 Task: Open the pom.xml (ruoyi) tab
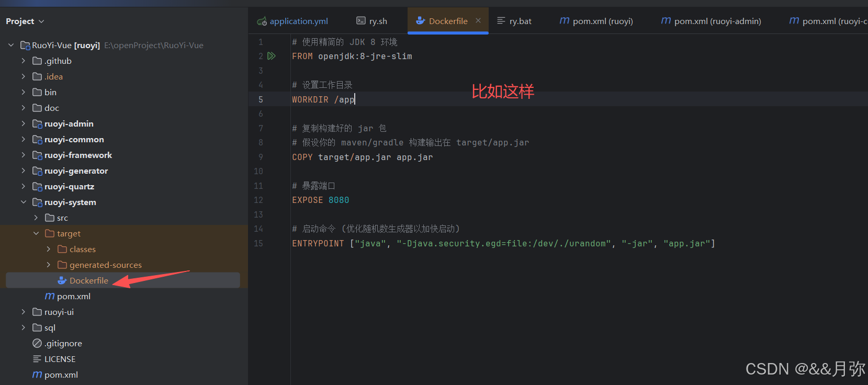[596, 21]
